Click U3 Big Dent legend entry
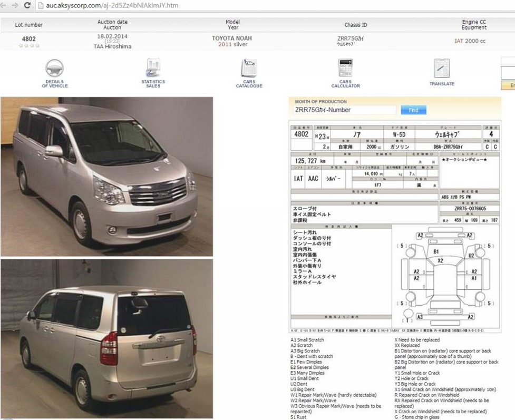The image size is (515, 420). (x=302, y=389)
